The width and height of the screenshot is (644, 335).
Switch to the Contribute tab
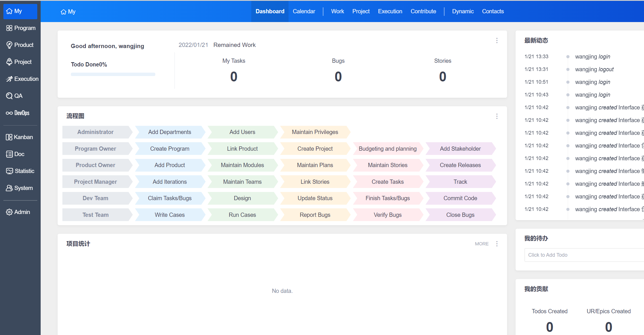[x=423, y=11]
